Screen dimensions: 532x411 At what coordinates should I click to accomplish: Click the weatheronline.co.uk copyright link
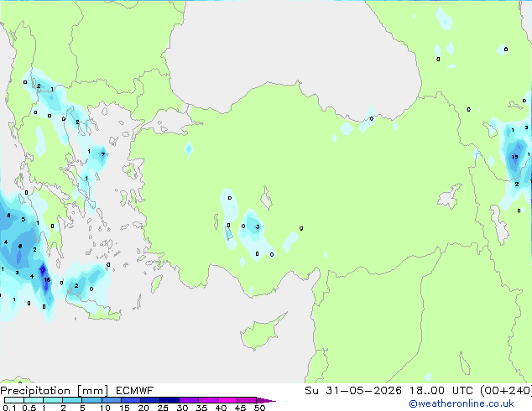pos(462,403)
